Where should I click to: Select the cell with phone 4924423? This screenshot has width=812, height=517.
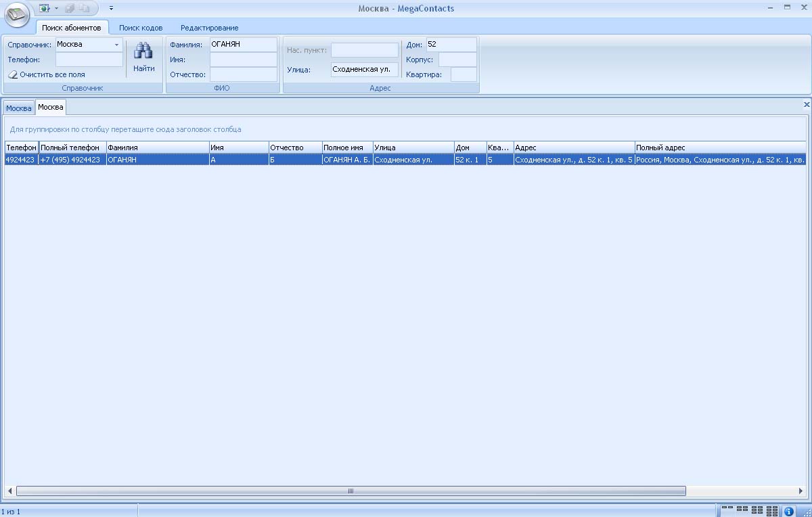coord(21,160)
